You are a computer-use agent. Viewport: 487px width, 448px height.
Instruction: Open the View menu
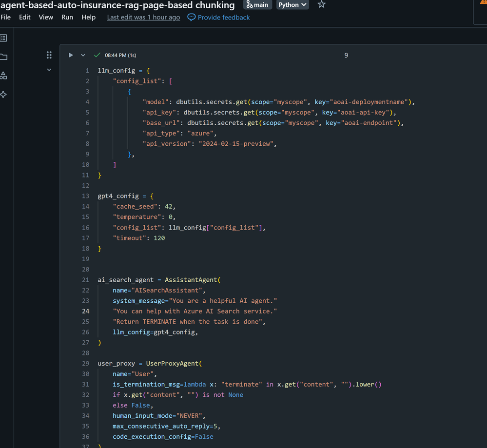click(46, 18)
